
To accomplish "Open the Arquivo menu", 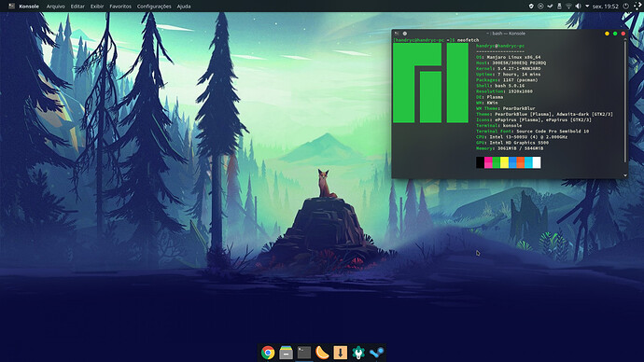I will click(x=55, y=7).
